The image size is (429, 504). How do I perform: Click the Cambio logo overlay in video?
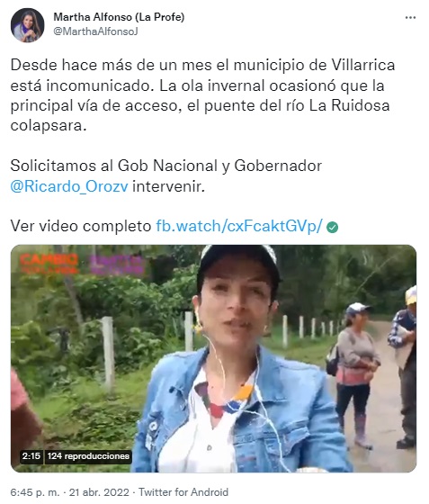pyautogui.click(x=49, y=264)
